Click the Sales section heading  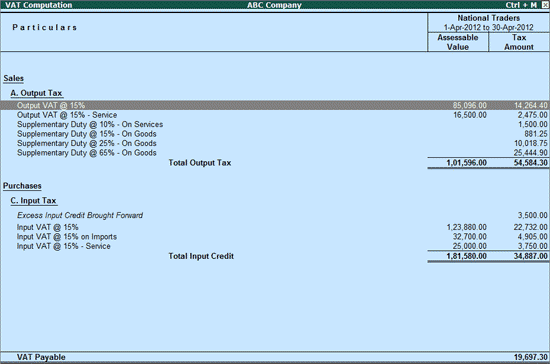pyautogui.click(x=14, y=78)
